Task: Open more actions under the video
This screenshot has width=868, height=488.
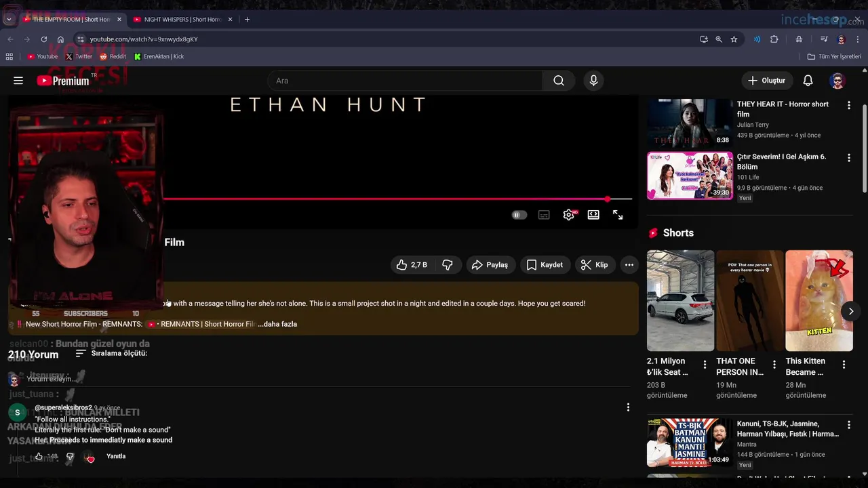Action: point(629,265)
